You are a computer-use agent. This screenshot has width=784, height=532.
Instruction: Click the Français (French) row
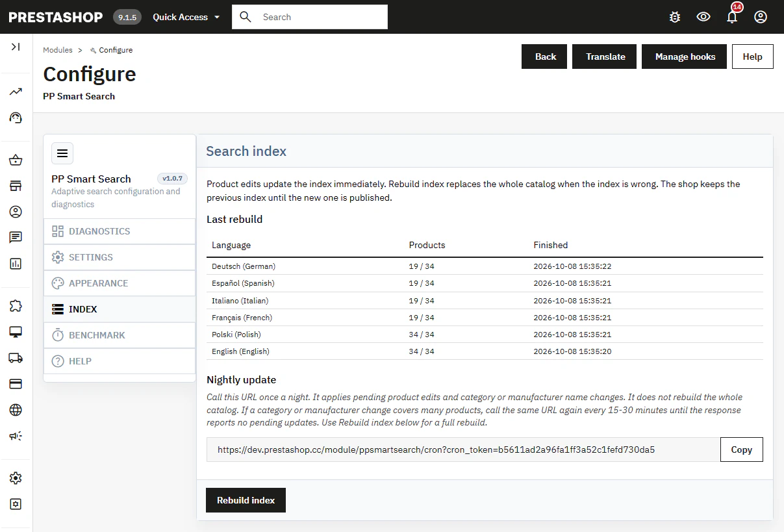pyautogui.click(x=485, y=318)
